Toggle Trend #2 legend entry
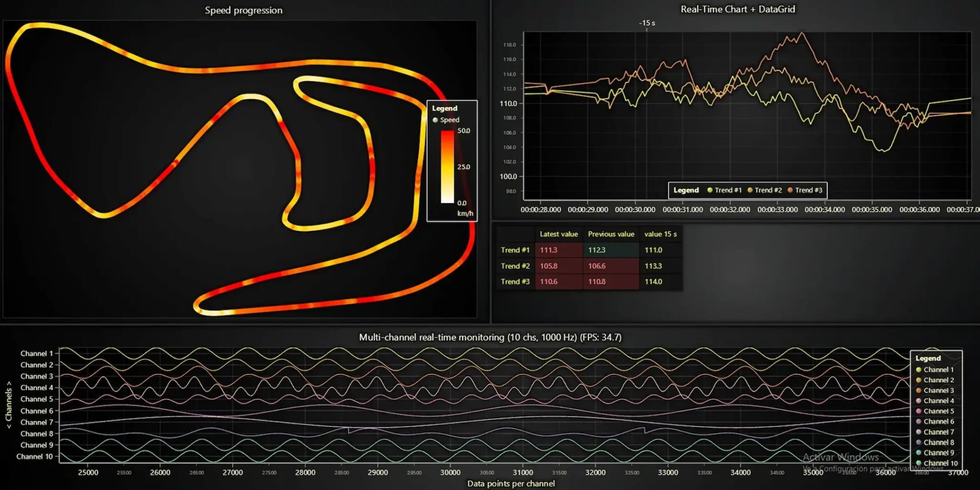The height and width of the screenshot is (490, 980). pos(765,190)
